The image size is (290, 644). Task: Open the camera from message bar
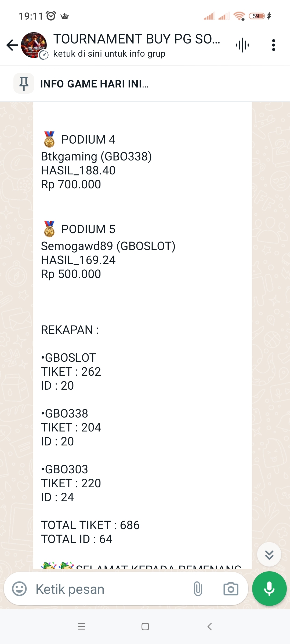[231, 589]
